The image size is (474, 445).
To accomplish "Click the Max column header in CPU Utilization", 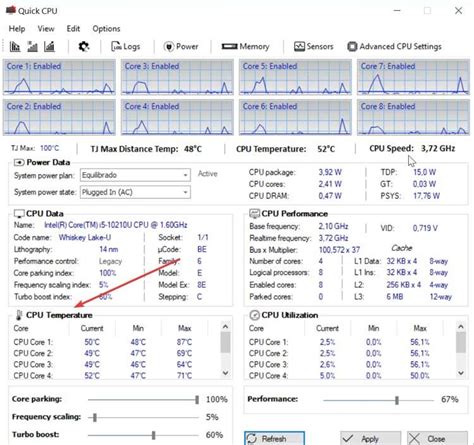I will (x=420, y=328).
